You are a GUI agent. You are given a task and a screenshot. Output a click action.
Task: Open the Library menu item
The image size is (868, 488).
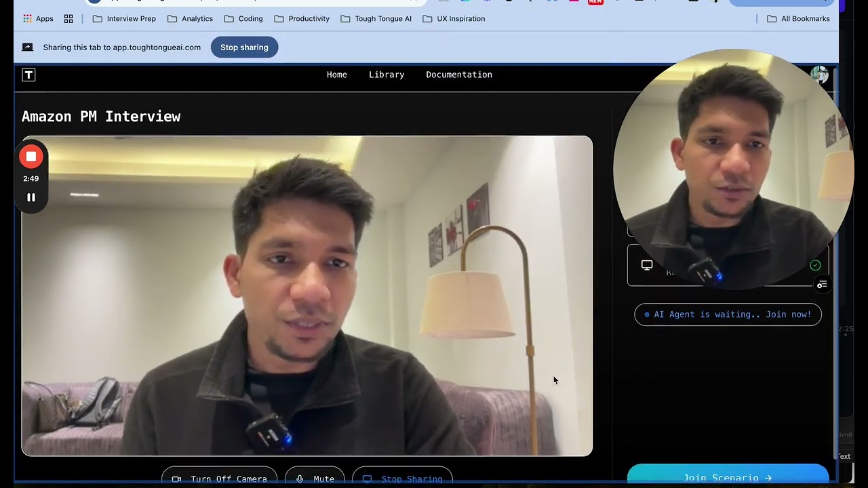387,75
